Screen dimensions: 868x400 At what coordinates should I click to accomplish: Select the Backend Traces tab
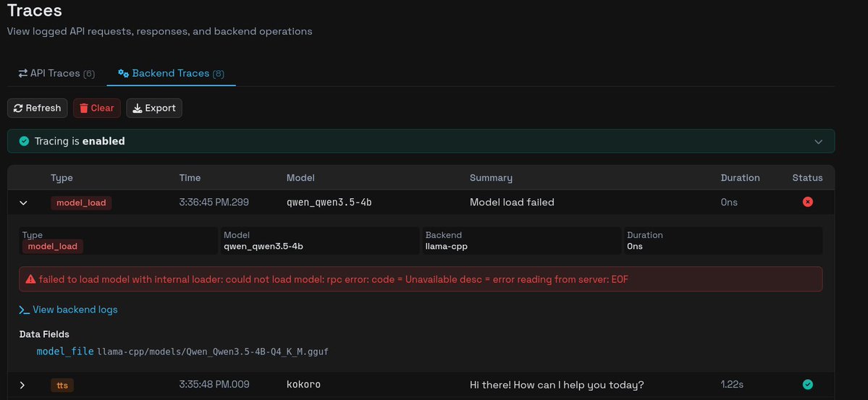pyautogui.click(x=171, y=73)
